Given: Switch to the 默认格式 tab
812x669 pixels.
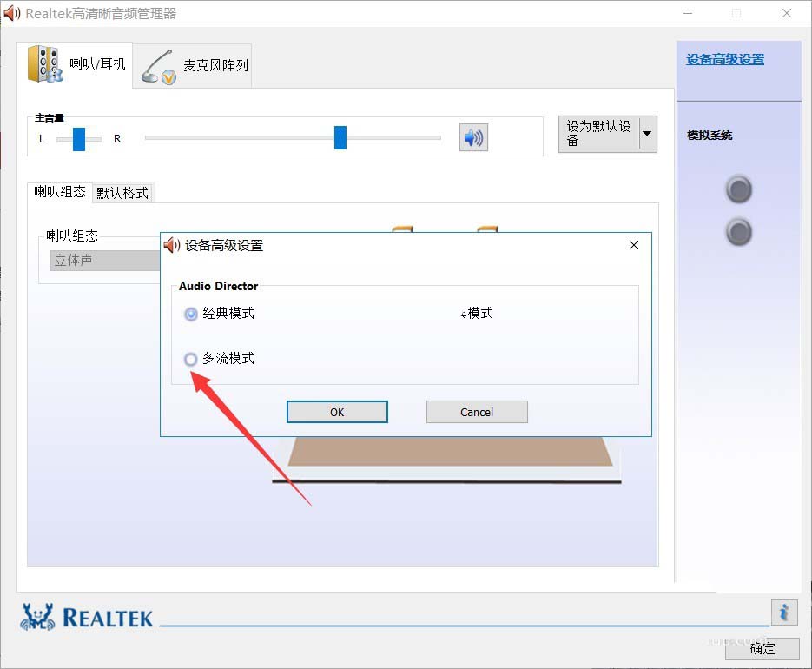Looking at the screenshot, I should pyautogui.click(x=122, y=193).
